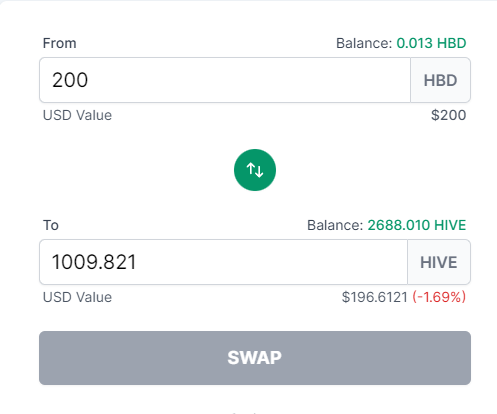Click the 2688.010 HIVE balance amount
Viewport: 497px width, 414px height.
point(417,225)
